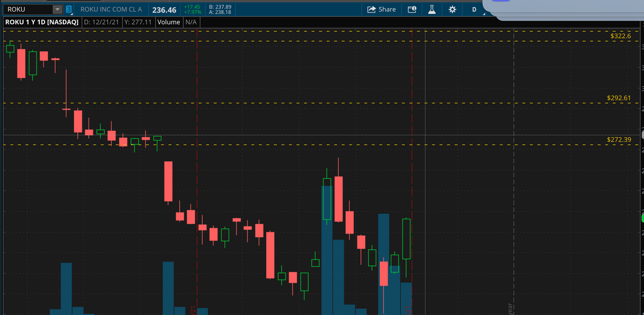Click the Y: 277.11 price readout
The width and height of the screenshot is (644, 315).
(x=138, y=22)
